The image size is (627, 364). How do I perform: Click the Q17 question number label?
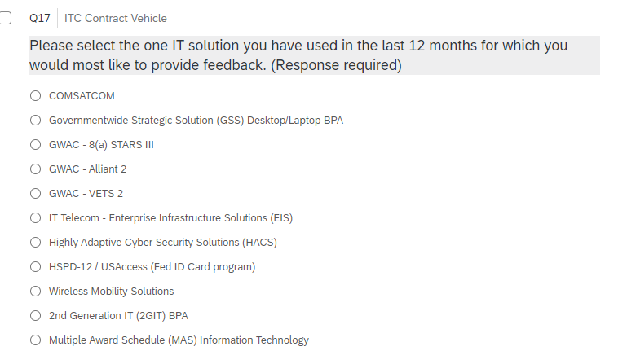click(39, 19)
